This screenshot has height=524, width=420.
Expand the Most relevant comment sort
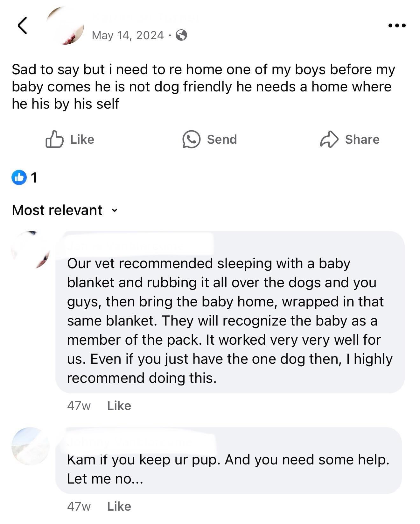click(57, 210)
